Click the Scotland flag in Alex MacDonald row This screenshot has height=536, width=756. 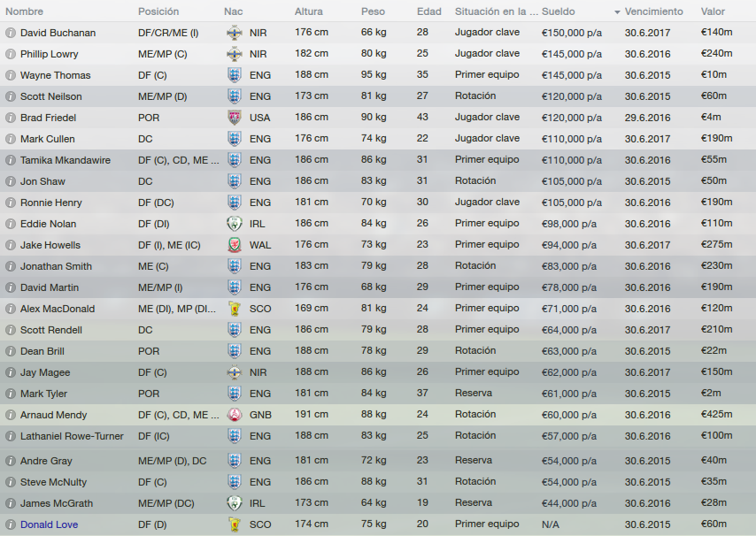pos(235,308)
